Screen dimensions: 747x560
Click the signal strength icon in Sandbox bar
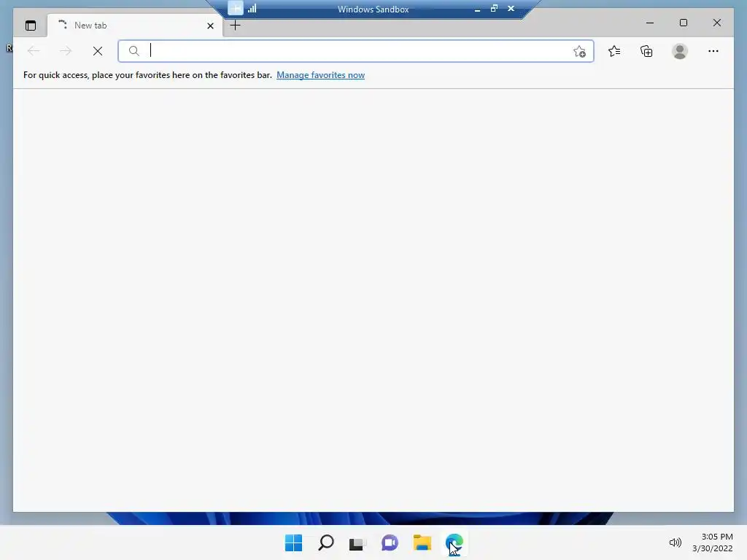(252, 8)
